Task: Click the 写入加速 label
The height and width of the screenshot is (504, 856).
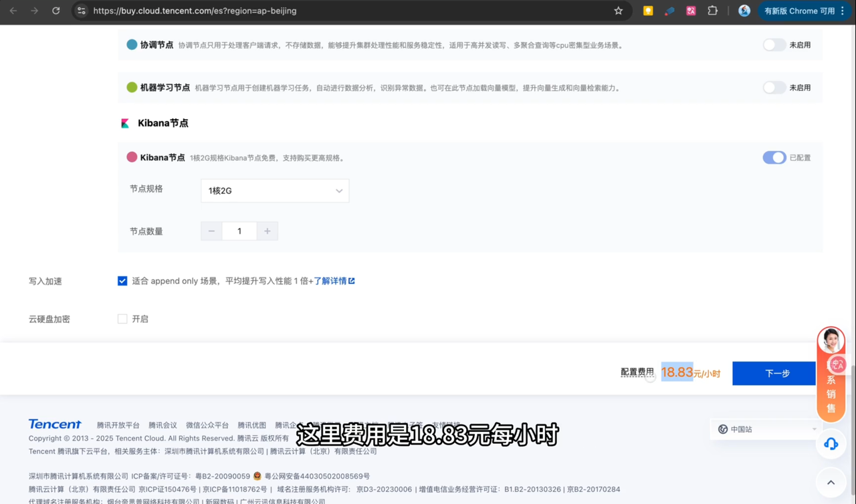Action: (x=45, y=281)
